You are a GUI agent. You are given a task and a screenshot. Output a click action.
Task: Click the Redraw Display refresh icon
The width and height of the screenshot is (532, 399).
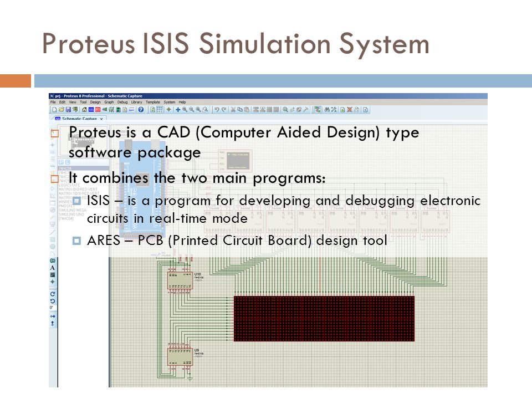tap(153, 110)
